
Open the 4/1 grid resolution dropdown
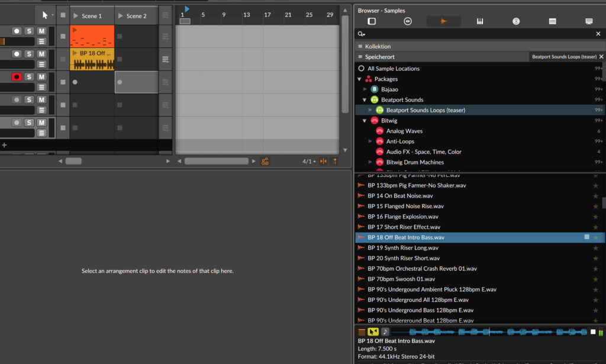pos(308,161)
